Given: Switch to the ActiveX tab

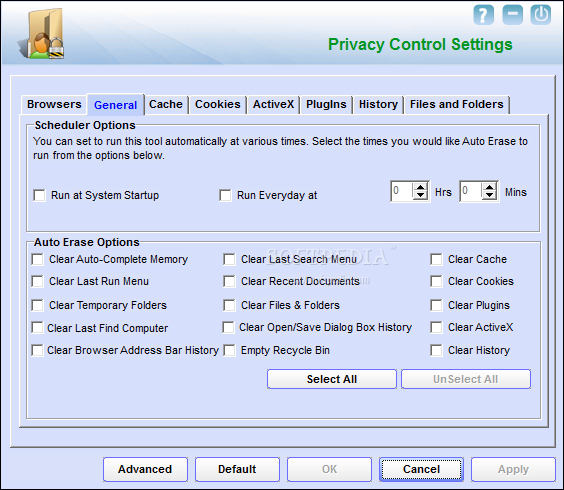Looking at the screenshot, I should coord(273,104).
